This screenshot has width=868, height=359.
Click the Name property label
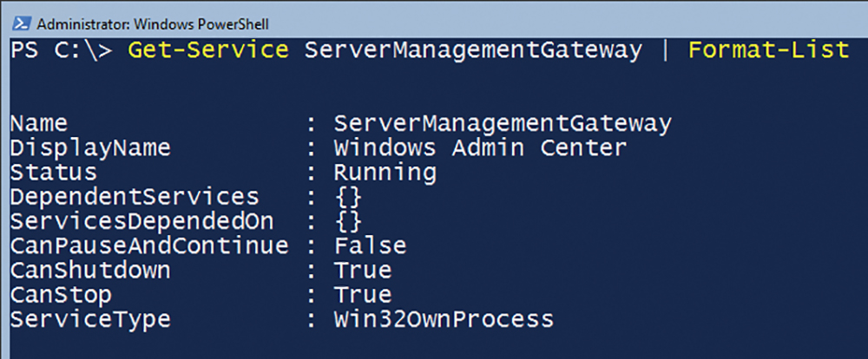39,124
